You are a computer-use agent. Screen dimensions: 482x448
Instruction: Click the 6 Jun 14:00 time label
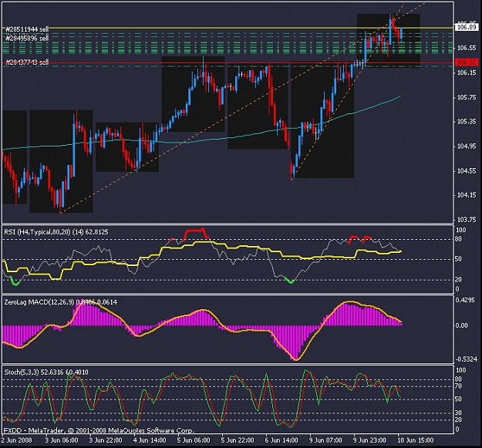point(281,440)
